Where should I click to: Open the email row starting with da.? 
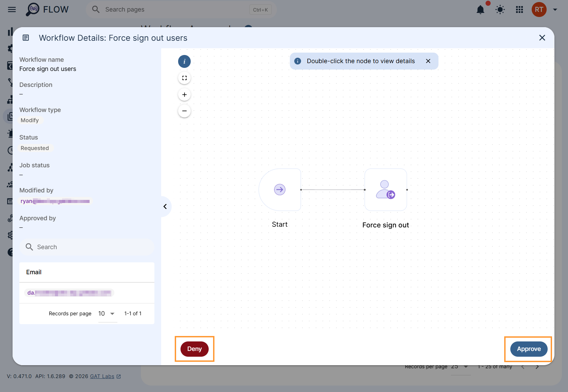(69, 293)
